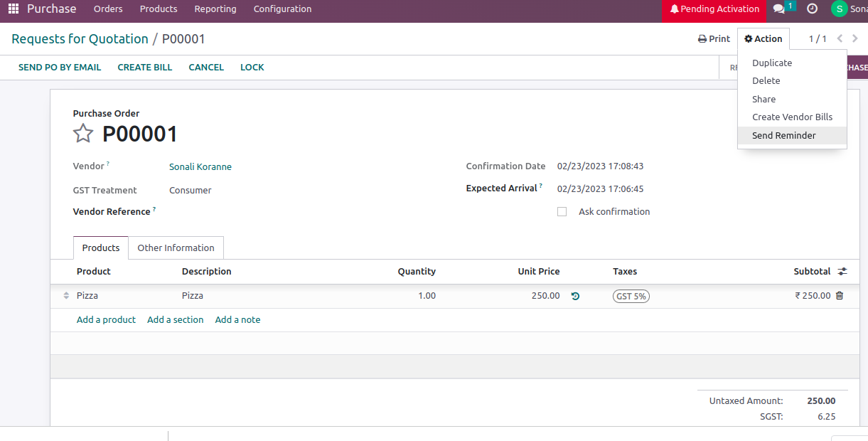Viewport: 868px width, 441px height.
Task: Open the apps grid menu icon
Action: tap(14, 9)
